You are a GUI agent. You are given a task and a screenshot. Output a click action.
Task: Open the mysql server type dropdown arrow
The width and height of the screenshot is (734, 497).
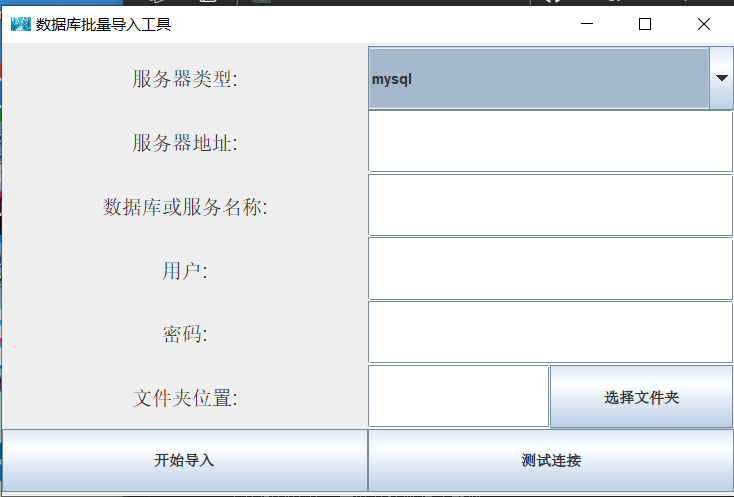pos(721,78)
